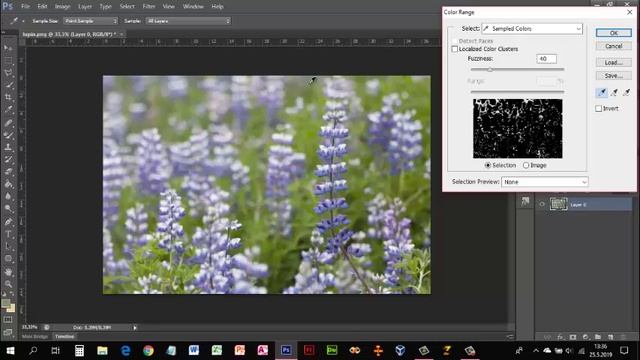The image size is (640, 360).
Task: Open Windows Start menu
Action: click(x=10, y=351)
